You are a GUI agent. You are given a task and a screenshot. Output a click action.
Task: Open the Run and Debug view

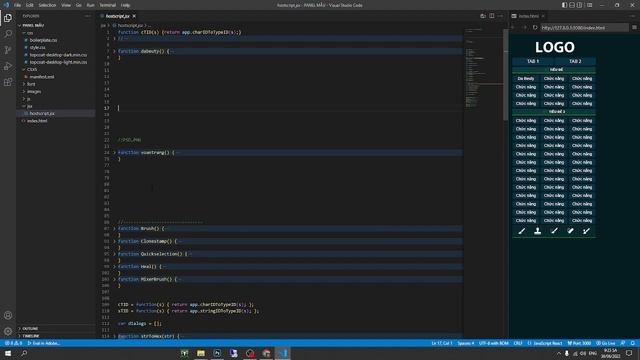click(8, 66)
